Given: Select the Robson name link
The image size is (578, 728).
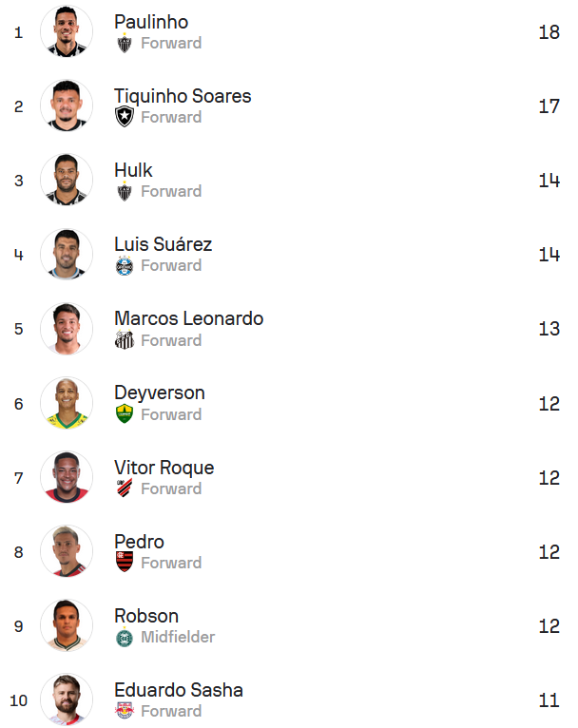Looking at the screenshot, I should 146,616.
